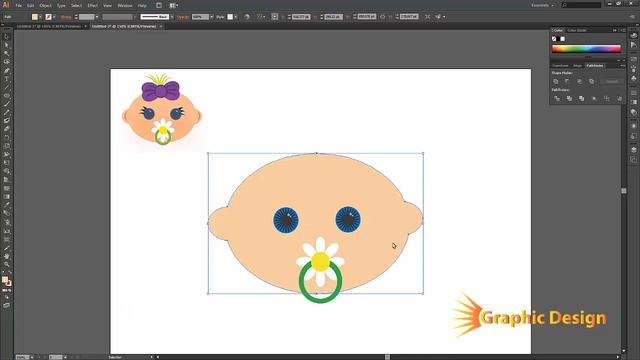Select the Scale tool
This screenshot has height=360, width=640.
[7, 146]
